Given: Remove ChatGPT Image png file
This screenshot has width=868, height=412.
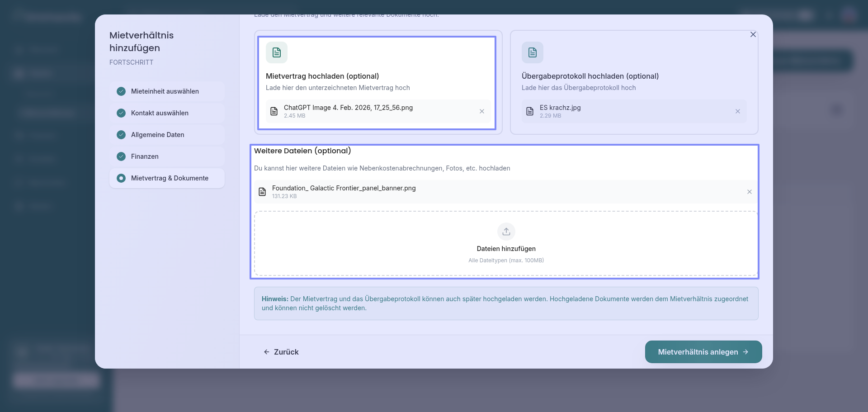Looking at the screenshot, I should tap(481, 111).
